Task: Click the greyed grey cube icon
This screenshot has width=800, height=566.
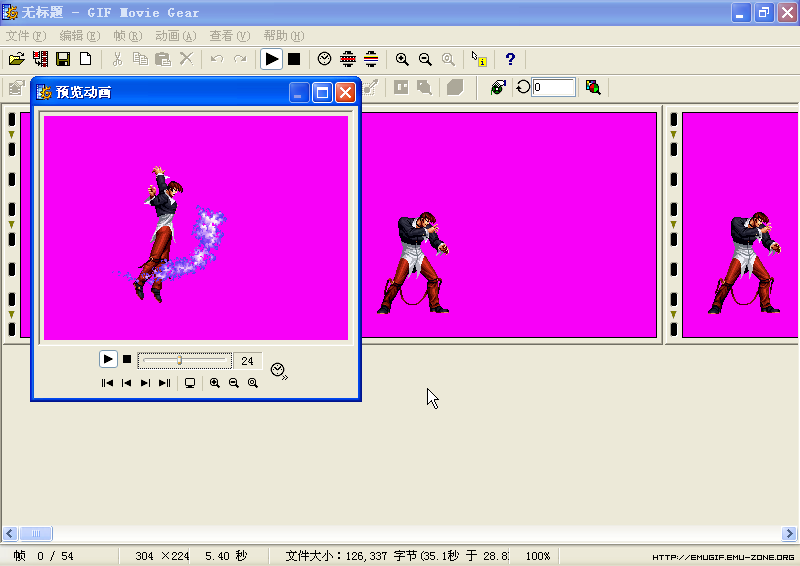Action: point(455,87)
